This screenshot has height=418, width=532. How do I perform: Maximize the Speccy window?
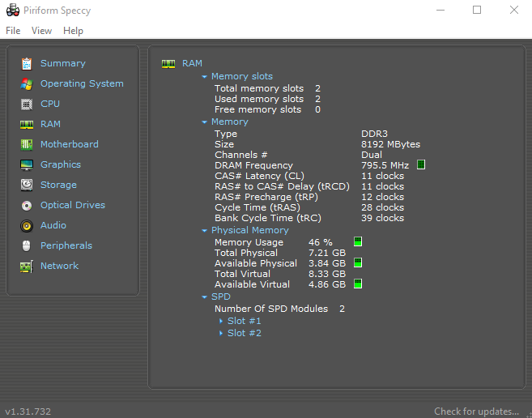coord(477,11)
